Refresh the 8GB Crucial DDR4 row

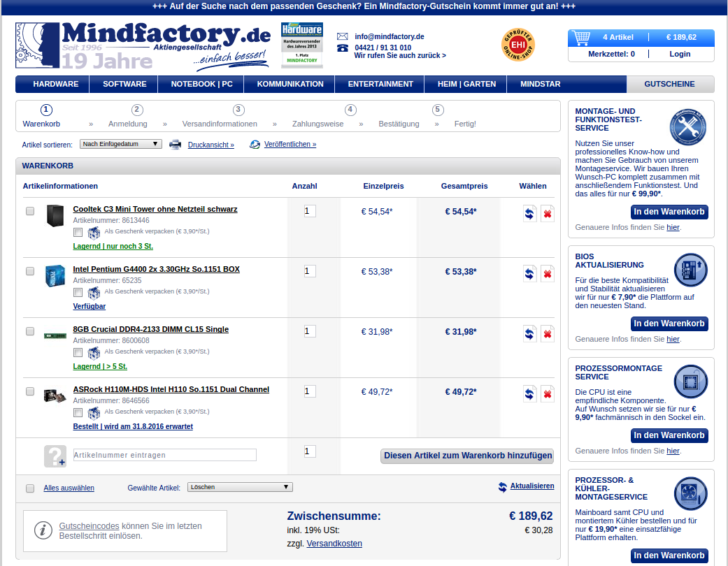(x=529, y=333)
